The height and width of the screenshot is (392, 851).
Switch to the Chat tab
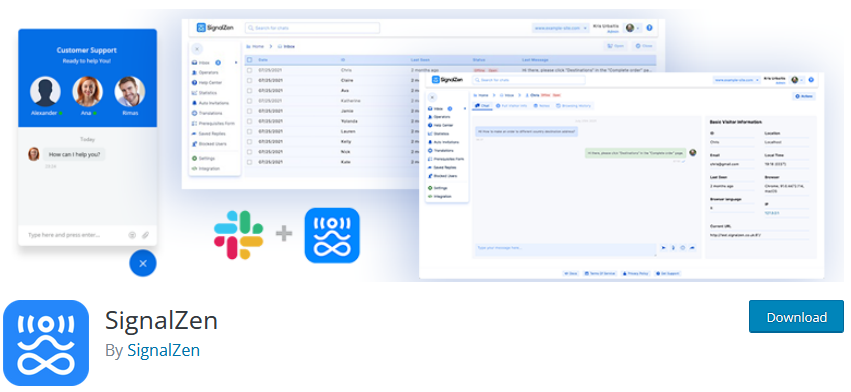point(482,106)
